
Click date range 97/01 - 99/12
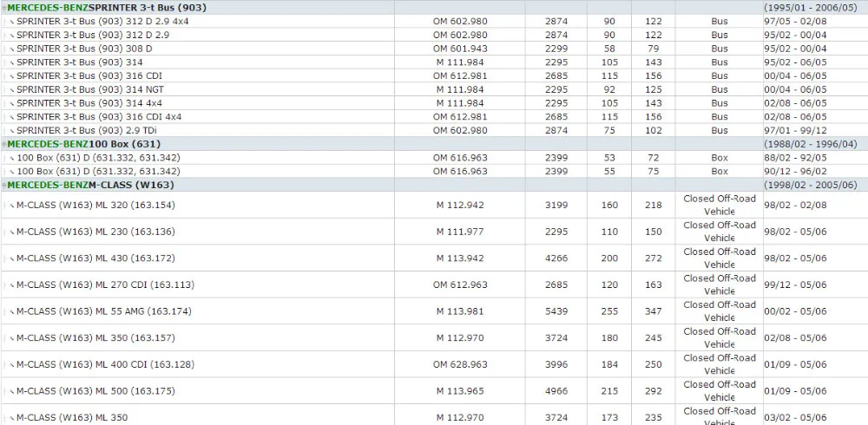pos(795,131)
